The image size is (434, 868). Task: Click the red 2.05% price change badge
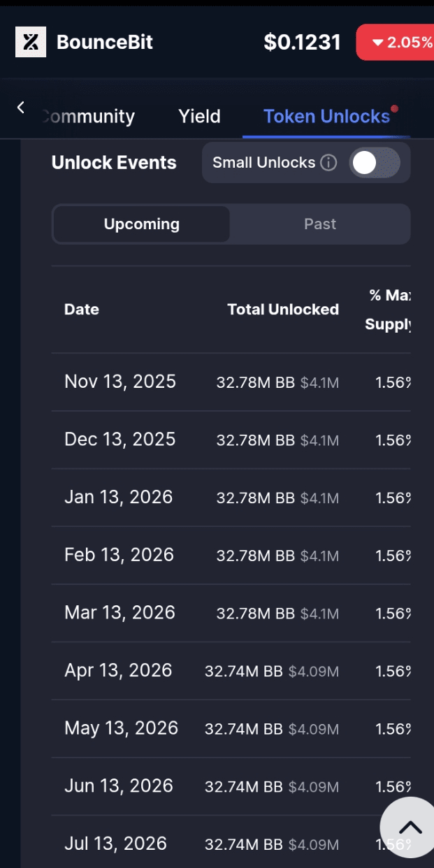(x=396, y=42)
